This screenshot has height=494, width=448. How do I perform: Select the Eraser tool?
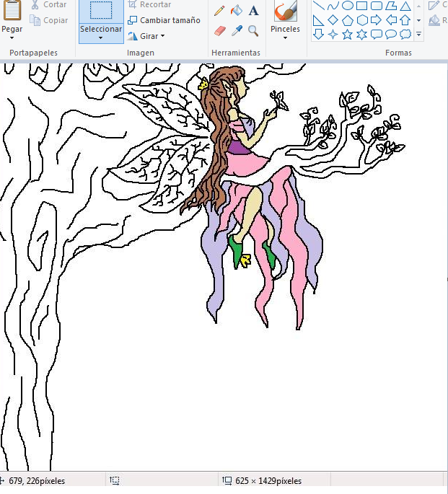pos(220,31)
